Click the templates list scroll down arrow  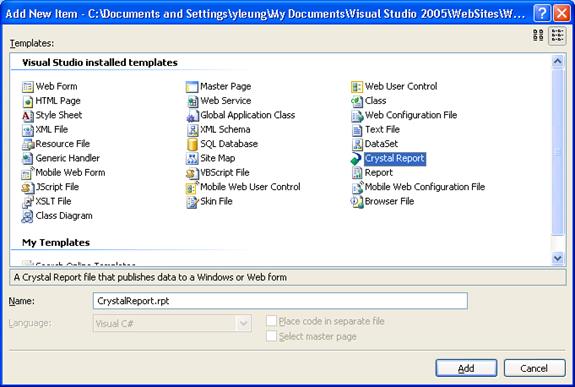[557, 258]
